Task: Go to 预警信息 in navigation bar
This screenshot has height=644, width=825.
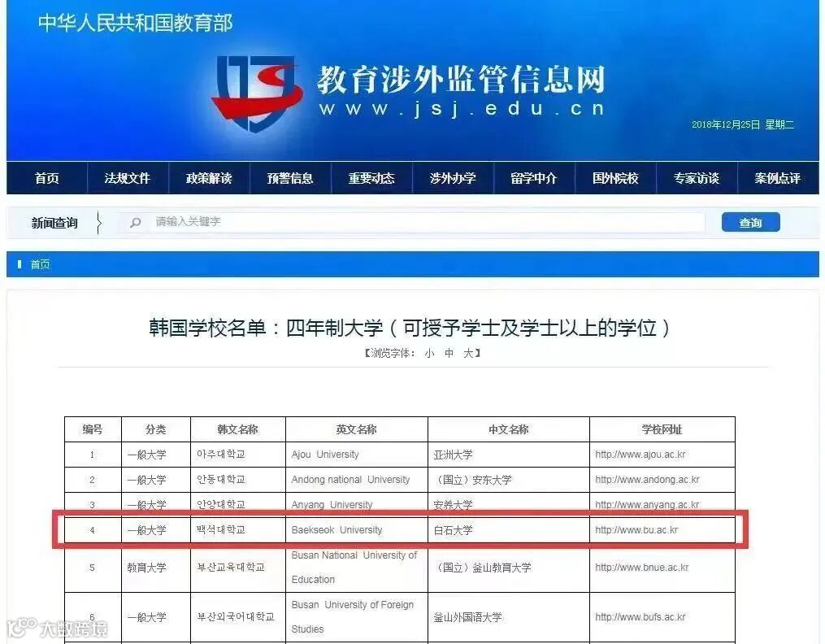Action: pos(290,178)
